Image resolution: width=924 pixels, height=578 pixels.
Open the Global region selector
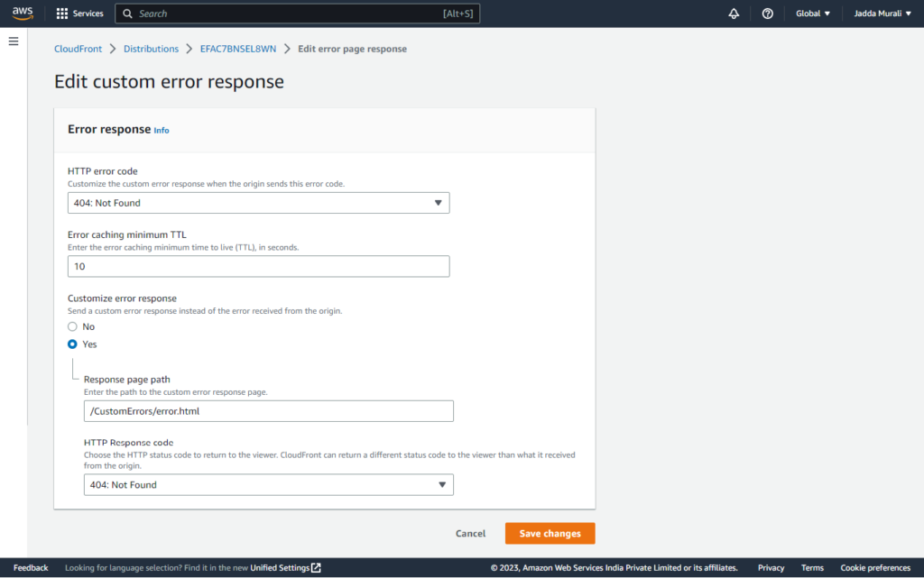(813, 14)
